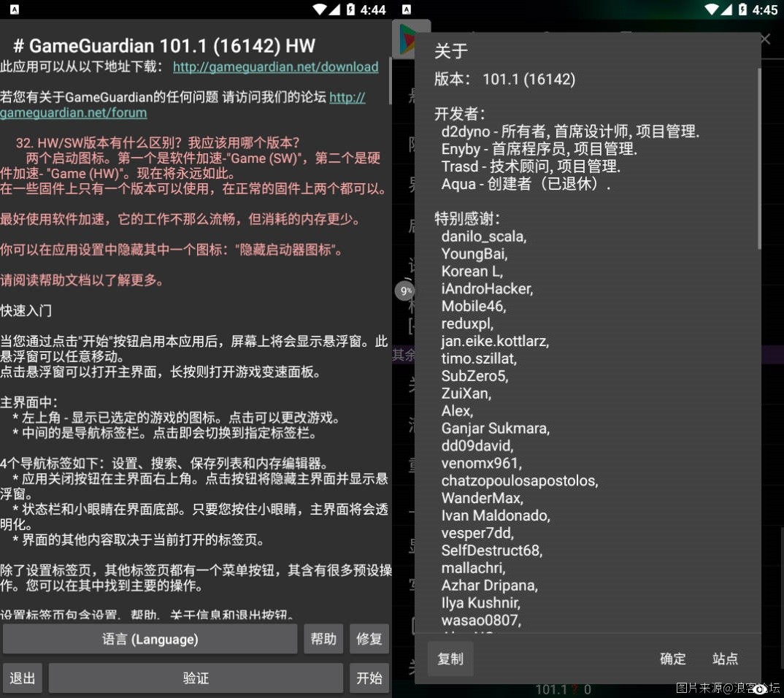This screenshot has width=784, height=698.
Task: Click the red FAQ question 32 line
Action: point(158,143)
